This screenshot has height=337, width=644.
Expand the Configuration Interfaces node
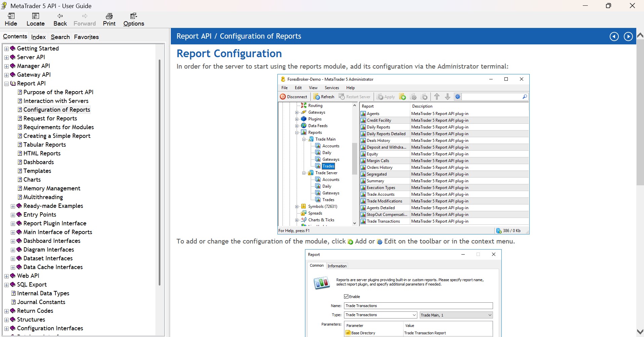(x=6, y=329)
